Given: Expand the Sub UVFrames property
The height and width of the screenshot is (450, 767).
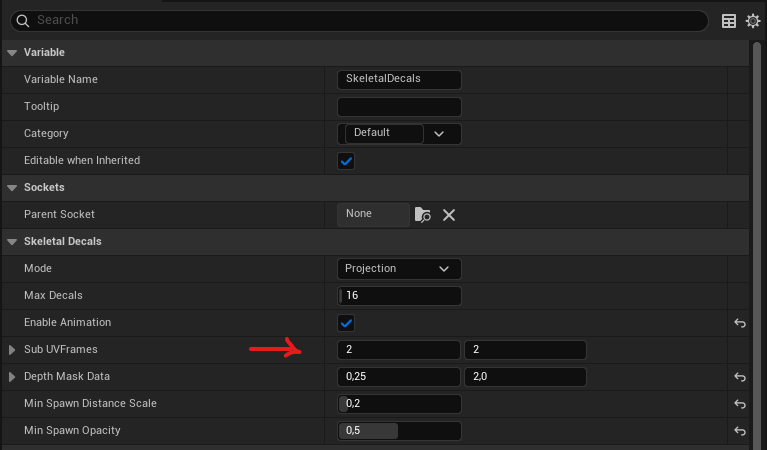Looking at the screenshot, I should coord(12,350).
